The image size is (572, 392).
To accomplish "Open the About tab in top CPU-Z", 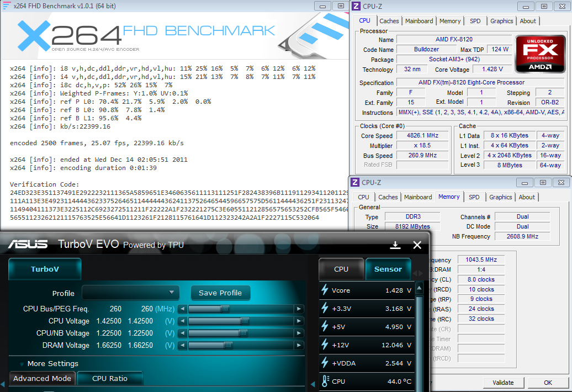I will pyautogui.click(x=528, y=21).
